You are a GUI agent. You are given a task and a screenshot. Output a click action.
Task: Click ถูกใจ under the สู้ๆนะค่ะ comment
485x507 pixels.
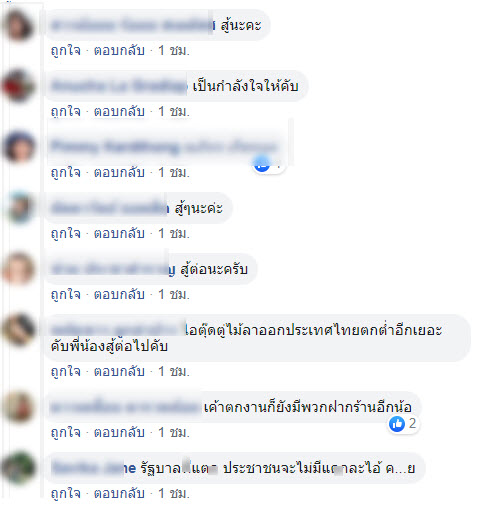(x=66, y=233)
